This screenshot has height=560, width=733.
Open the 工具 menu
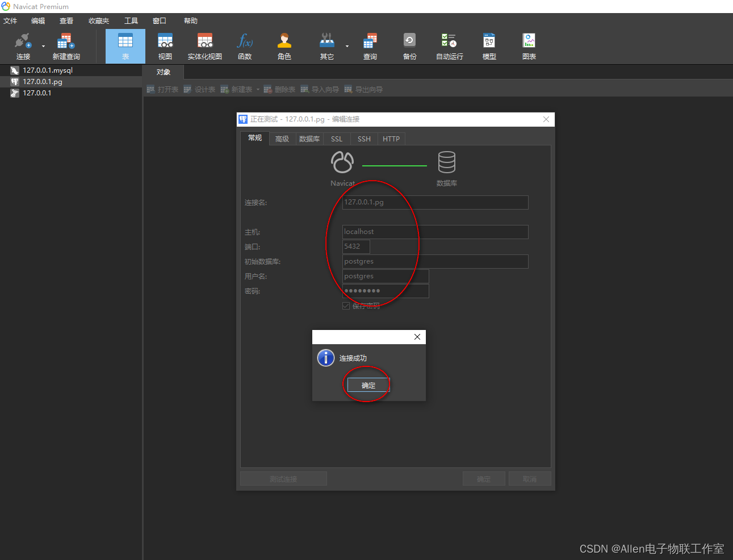pyautogui.click(x=131, y=21)
